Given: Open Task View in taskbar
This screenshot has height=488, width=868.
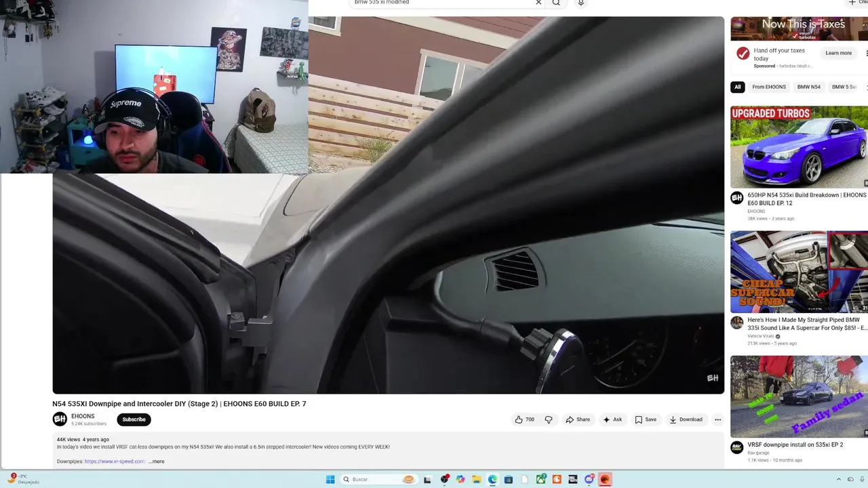Looking at the screenshot, I should [427, 479].
